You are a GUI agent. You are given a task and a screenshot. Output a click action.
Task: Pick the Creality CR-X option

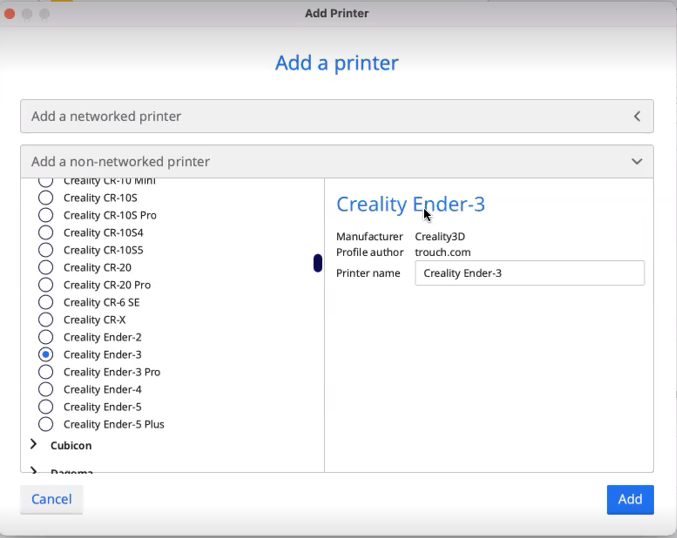45,320
